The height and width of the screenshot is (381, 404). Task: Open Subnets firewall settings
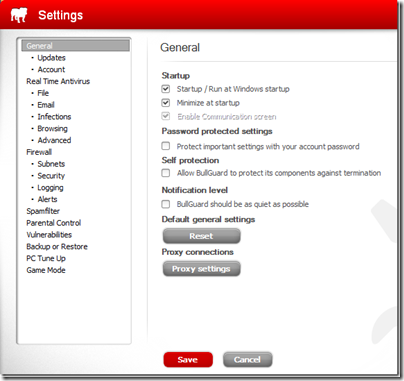coord(51,164)
